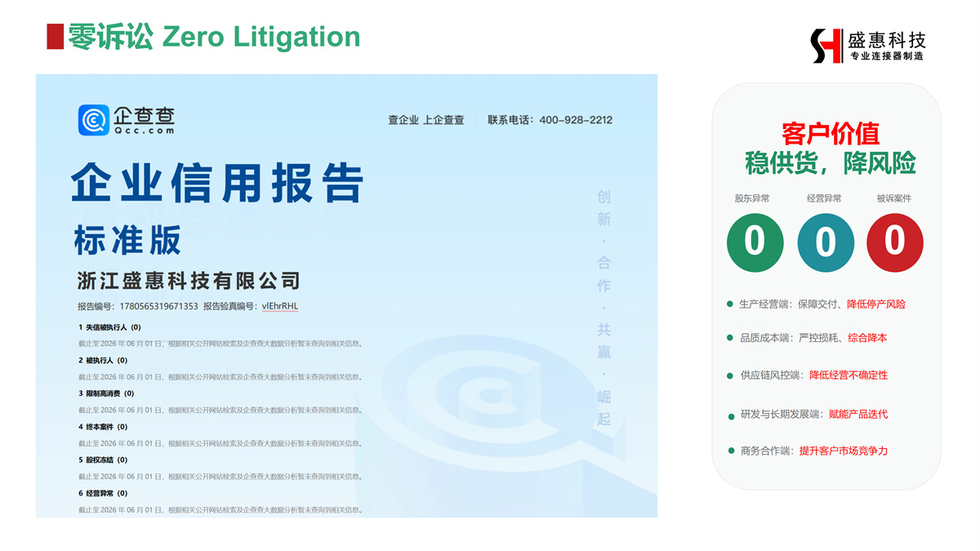Screen dimensions: 980x551
Task: Click the 研发与长期发展端 bullet line
Action: click(x=808, y=414)
